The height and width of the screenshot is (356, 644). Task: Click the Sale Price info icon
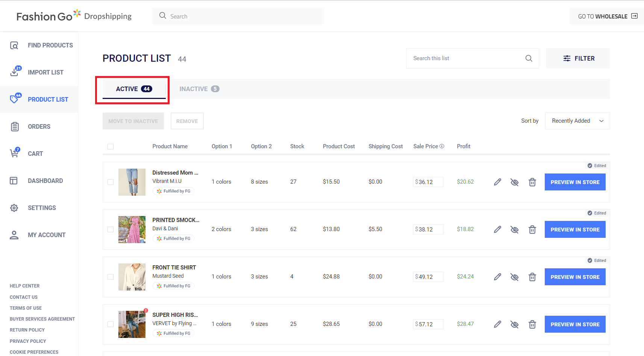(442, 146)
